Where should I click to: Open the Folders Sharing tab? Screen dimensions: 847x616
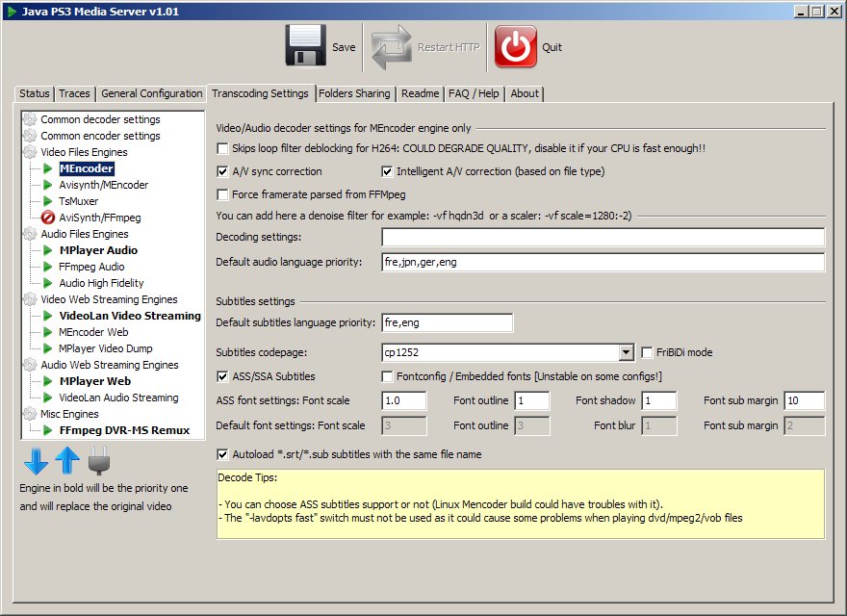[354, 93]
